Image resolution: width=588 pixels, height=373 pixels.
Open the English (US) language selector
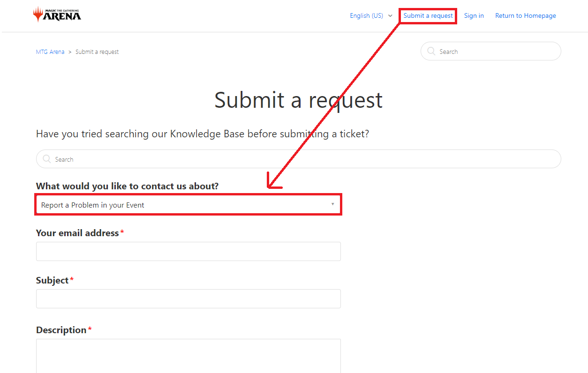coord(371,15)
